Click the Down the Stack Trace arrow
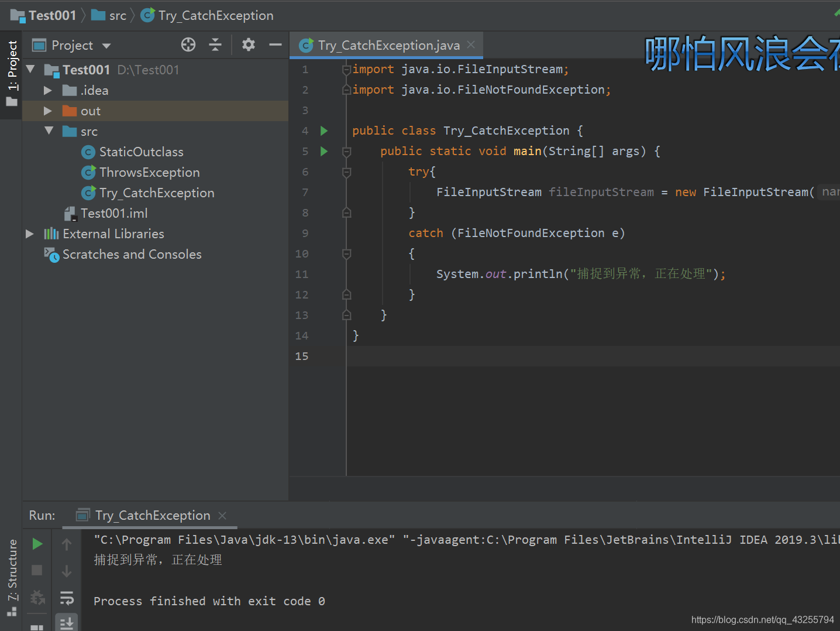 pyautogui.click(x=67, y=571)
